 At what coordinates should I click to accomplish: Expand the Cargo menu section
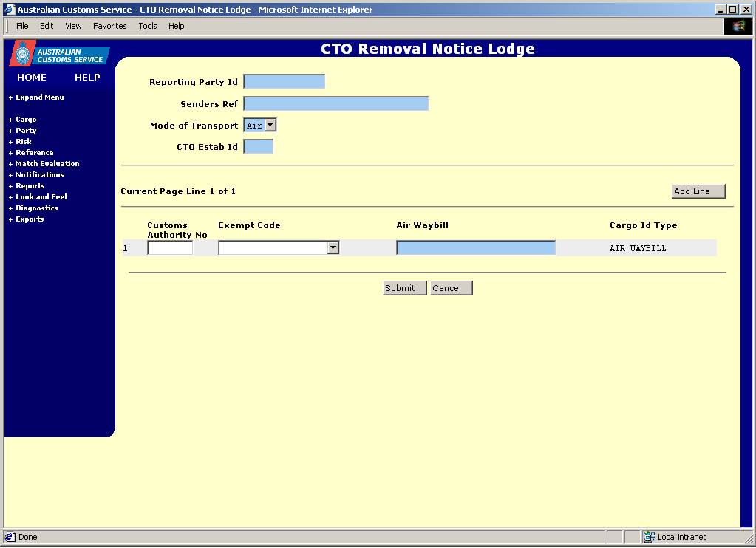tap(22, 120)
